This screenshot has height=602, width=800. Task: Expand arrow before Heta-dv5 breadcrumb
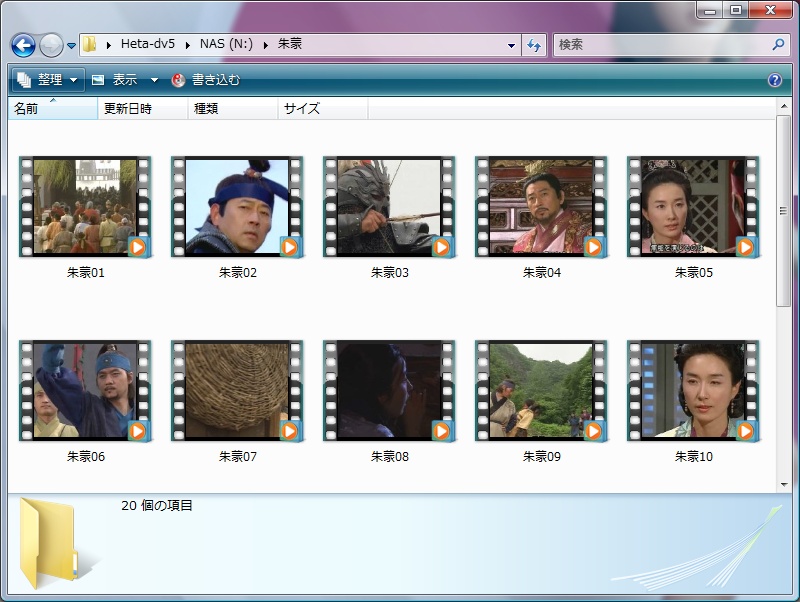[109, 45]
